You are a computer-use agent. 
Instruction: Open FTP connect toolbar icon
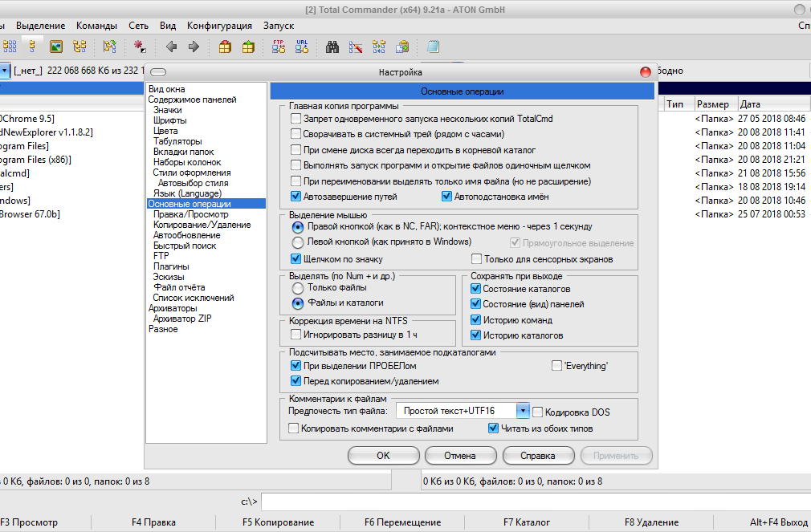click(x=279, y=47)
